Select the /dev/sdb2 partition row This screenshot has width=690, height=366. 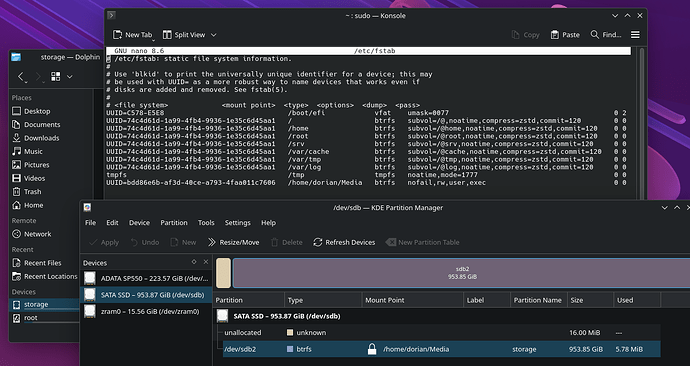(x=441, y=349)
